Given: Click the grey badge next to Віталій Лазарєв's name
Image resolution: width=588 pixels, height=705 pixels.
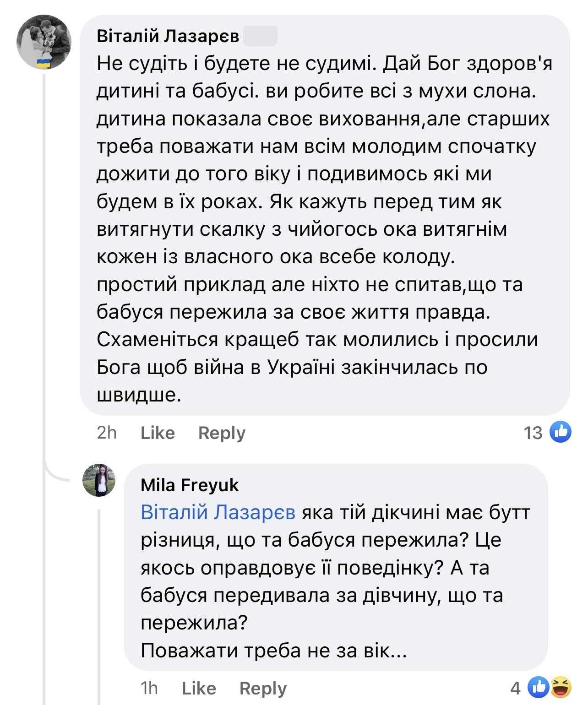Looking at the screenshot, I should click(260, 36).
